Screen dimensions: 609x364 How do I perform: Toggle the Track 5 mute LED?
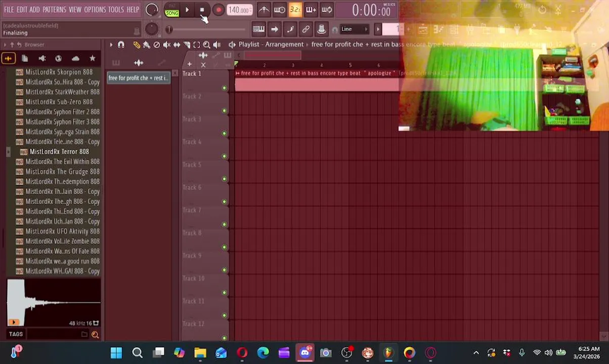click(224, 179)
